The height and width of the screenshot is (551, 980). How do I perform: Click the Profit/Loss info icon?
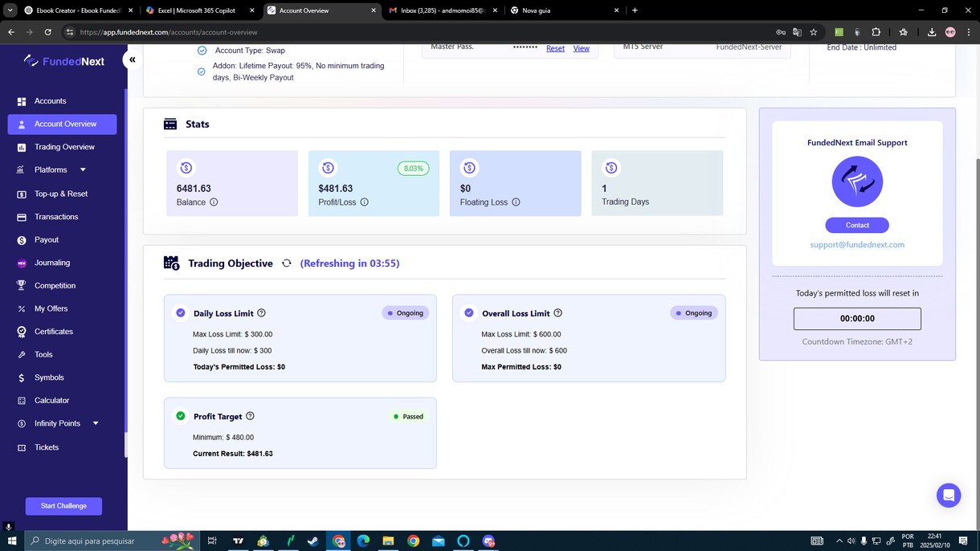[x=364, y=202]
